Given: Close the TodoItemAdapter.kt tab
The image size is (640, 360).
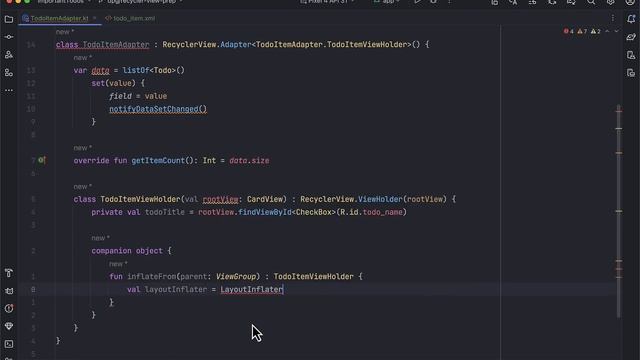Looking at the screenshot, I should (x=95, y=18).
